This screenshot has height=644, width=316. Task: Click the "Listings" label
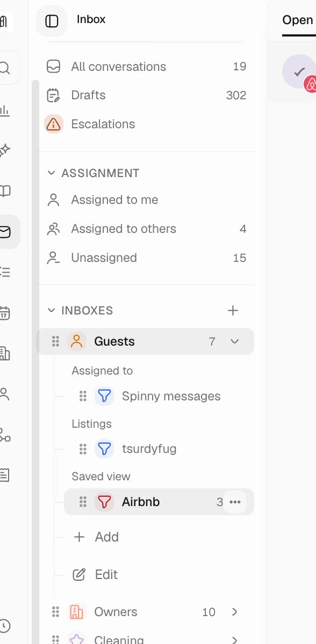(91, 423)
